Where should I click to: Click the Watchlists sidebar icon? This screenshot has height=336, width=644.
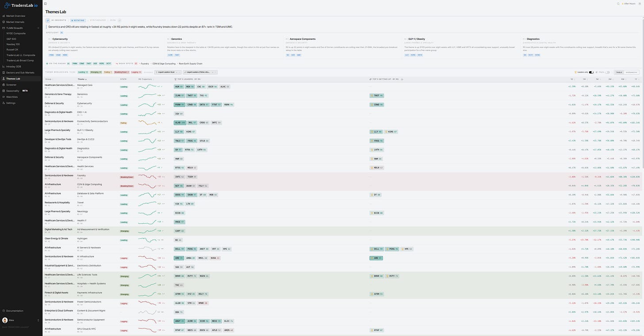[x=4, y=97]
